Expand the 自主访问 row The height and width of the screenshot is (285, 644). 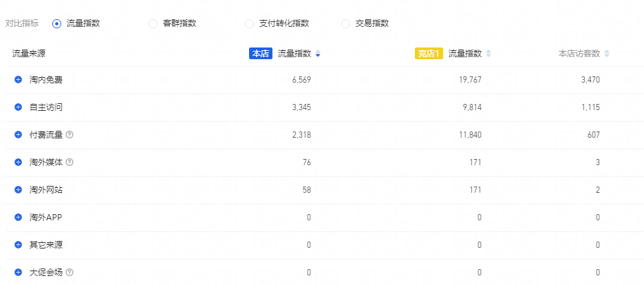pos(18,107)
